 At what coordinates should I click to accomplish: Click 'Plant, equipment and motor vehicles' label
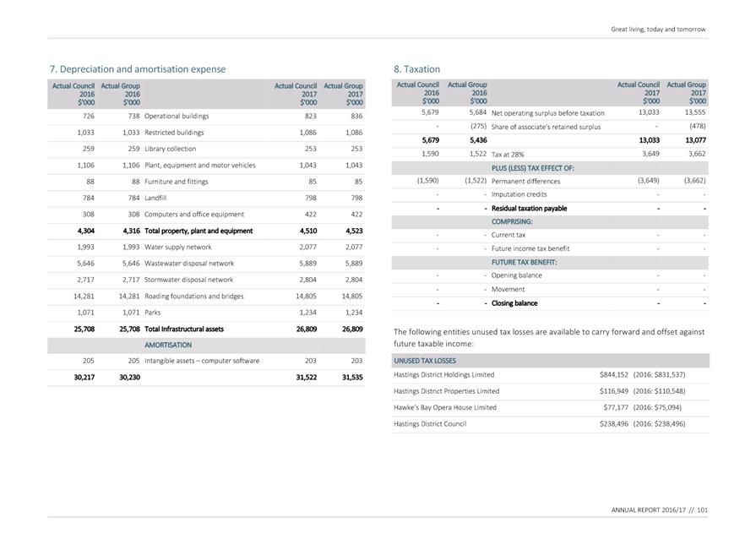200,166
